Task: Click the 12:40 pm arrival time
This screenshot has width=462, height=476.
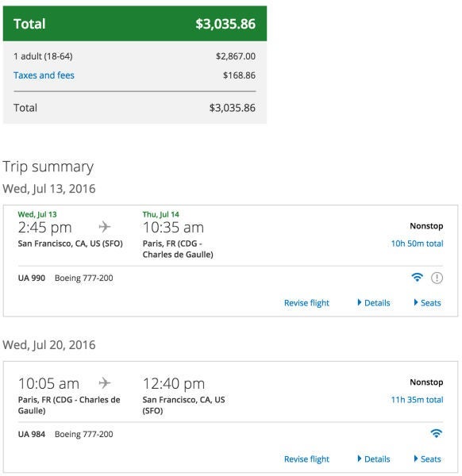Action: (x=174, y=383)
